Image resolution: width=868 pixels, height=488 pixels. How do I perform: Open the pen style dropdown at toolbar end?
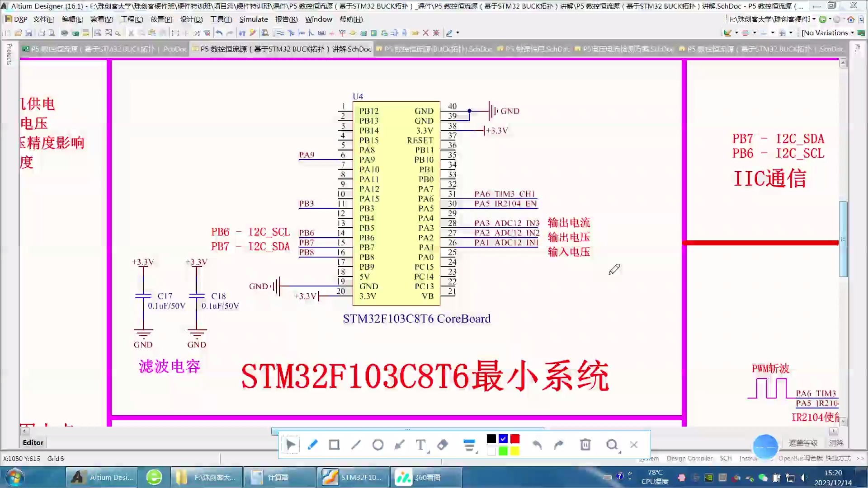[x=457, y=33]
